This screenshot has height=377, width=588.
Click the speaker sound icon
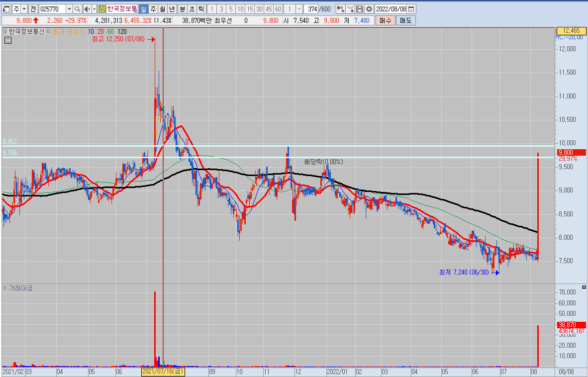coord(87,9)
